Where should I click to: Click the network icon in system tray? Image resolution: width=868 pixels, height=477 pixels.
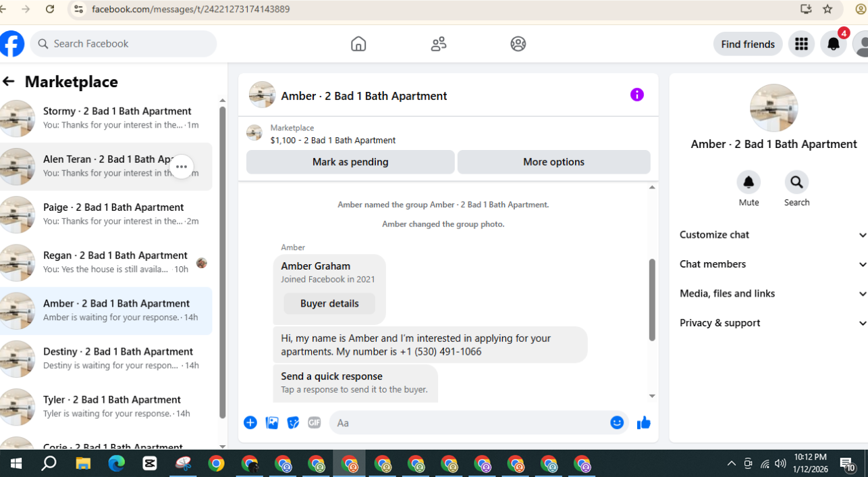coord(765,463)
